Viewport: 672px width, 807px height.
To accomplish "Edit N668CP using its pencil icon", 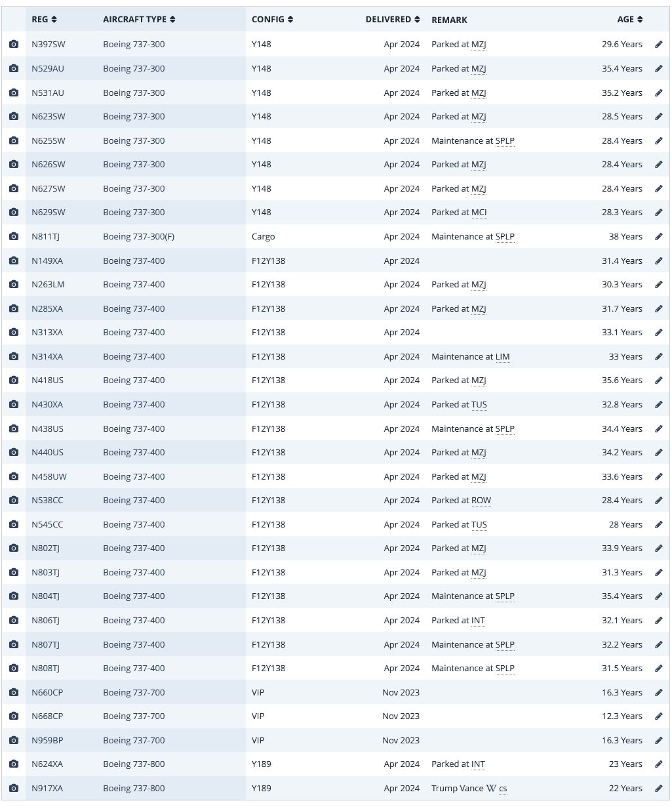I will pos(659,716).
